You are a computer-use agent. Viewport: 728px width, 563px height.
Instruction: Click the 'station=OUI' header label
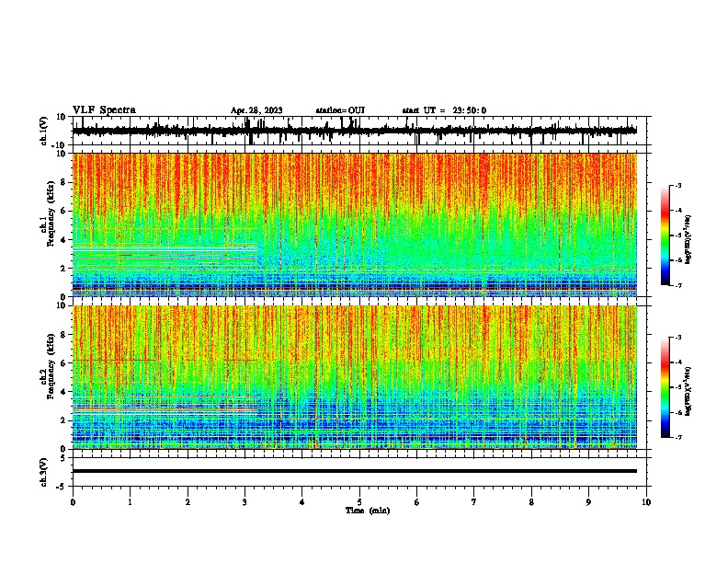click(340, 110)
